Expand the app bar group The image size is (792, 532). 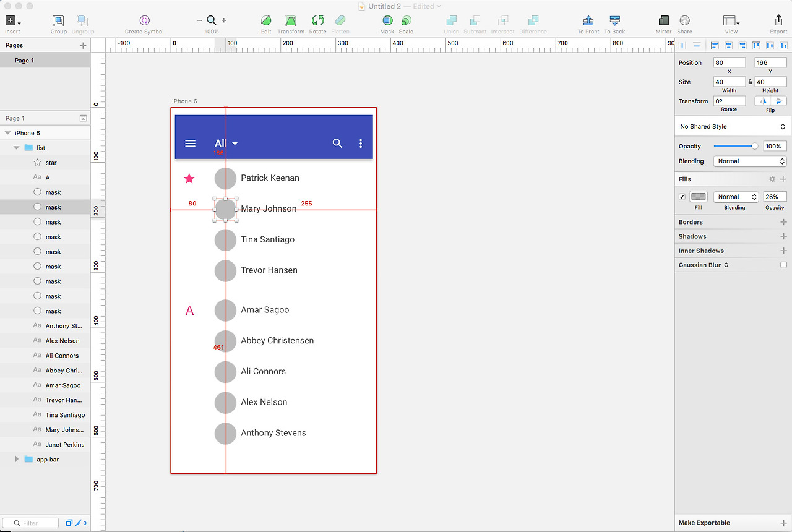click(x=17, y=460)
